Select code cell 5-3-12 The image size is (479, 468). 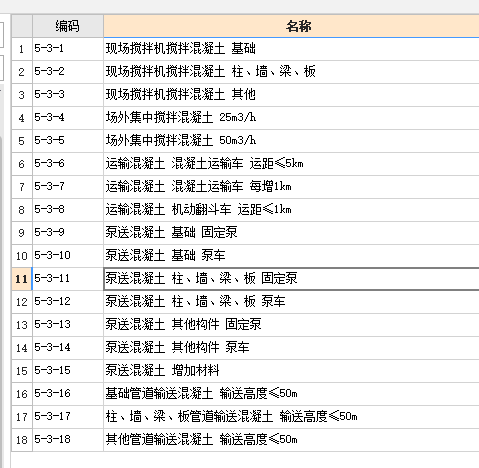[68, 302]
